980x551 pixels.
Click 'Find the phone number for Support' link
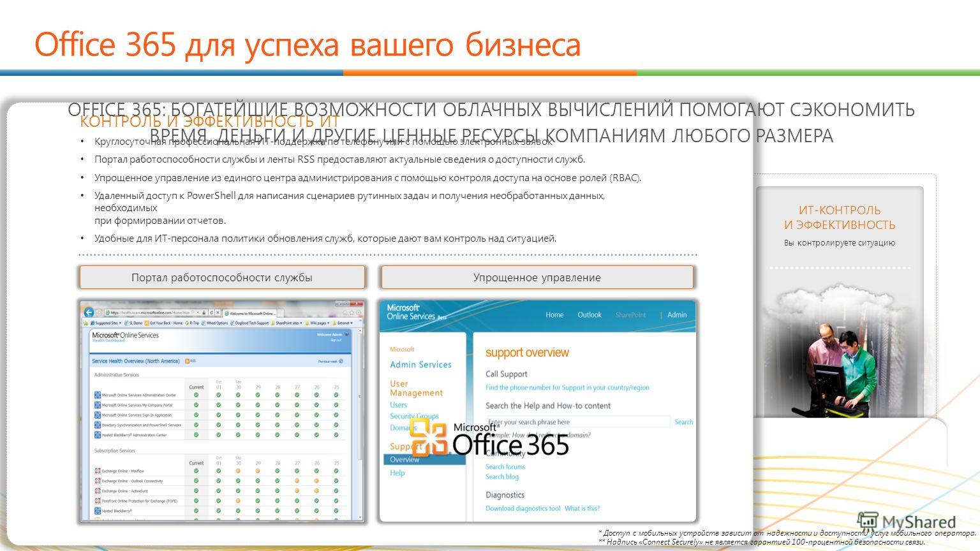coord(567,387)
